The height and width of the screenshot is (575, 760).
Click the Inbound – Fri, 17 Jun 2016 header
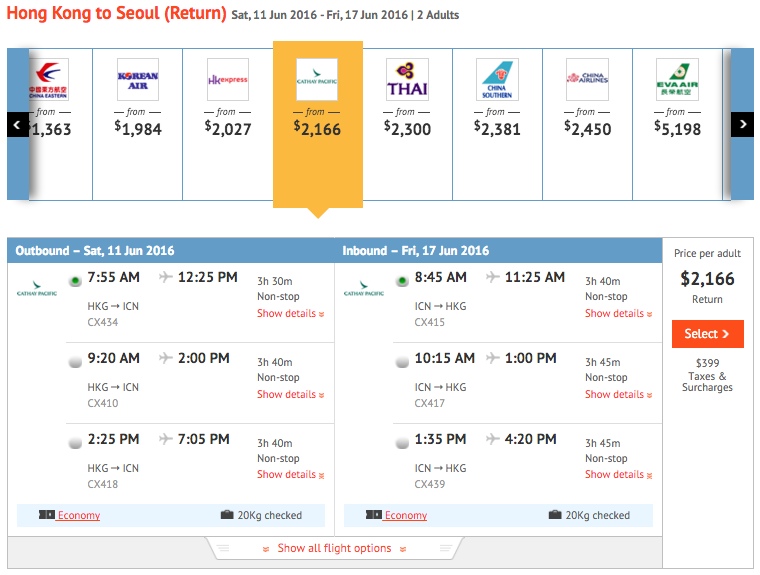coord(415,251)
